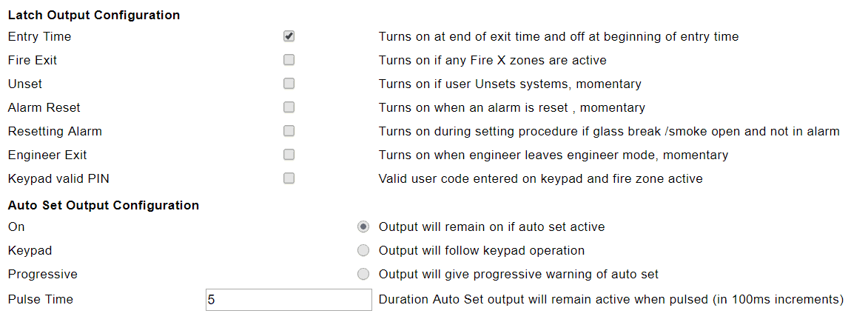The height and width of the screenshot is (322, 868).
Task: Click the Entry Time label text
Action: pos(39,36)
